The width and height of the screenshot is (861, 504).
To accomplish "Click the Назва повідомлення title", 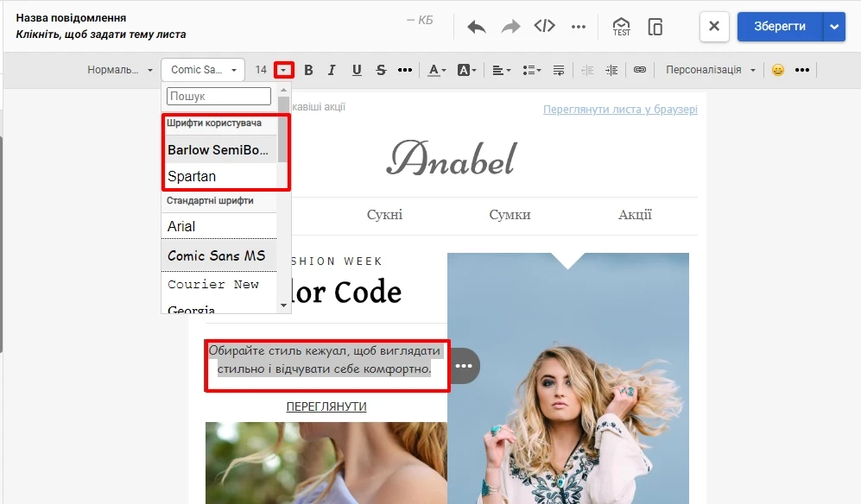I will pos(71,17).
